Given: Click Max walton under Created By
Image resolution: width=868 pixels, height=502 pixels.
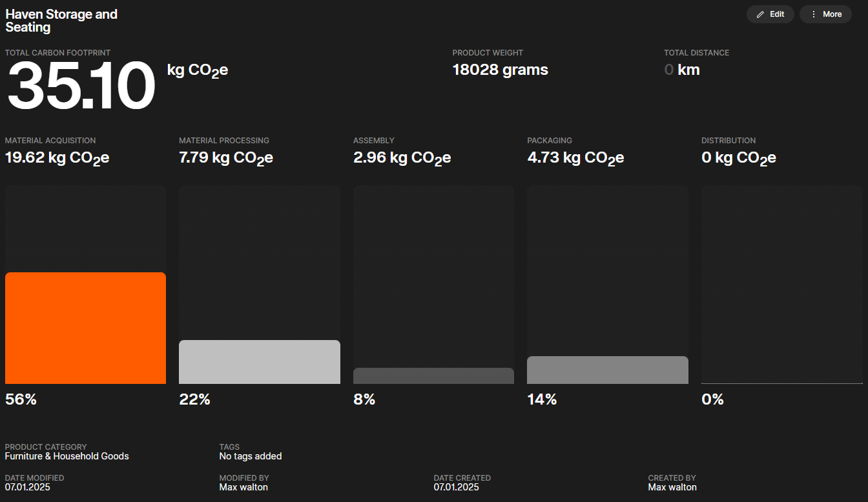Looking at the screenshot, I should tap(672, 487).
